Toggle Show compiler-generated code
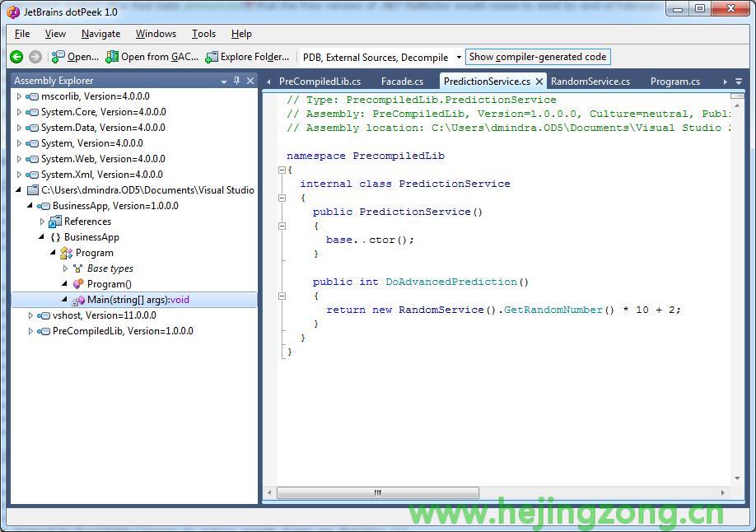Image resolution: width=756 pixels, height=532 pixels. tap(538, 57)
